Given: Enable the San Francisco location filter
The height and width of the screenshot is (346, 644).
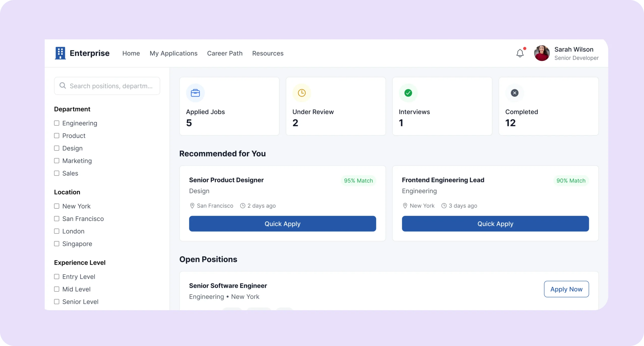Looking at the screenshot, I should point(57,219).
